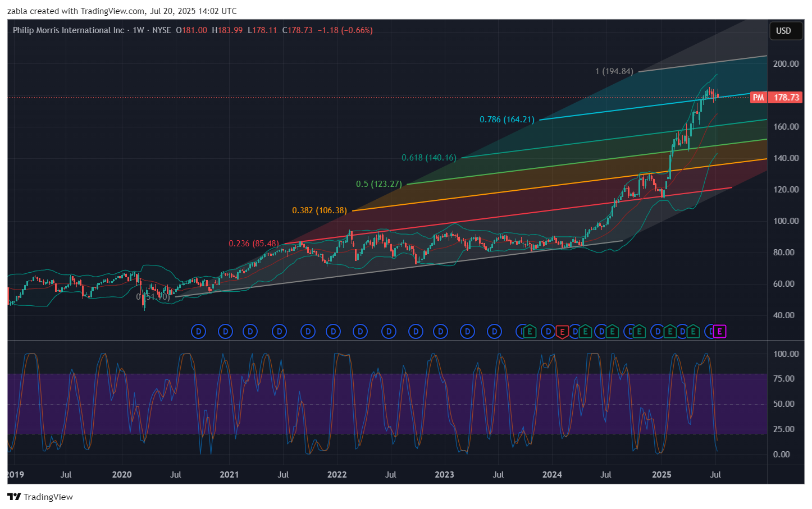Click the 0.382 (106.38) Fibonacci label
812x509 pixels.
click(320, 210)
